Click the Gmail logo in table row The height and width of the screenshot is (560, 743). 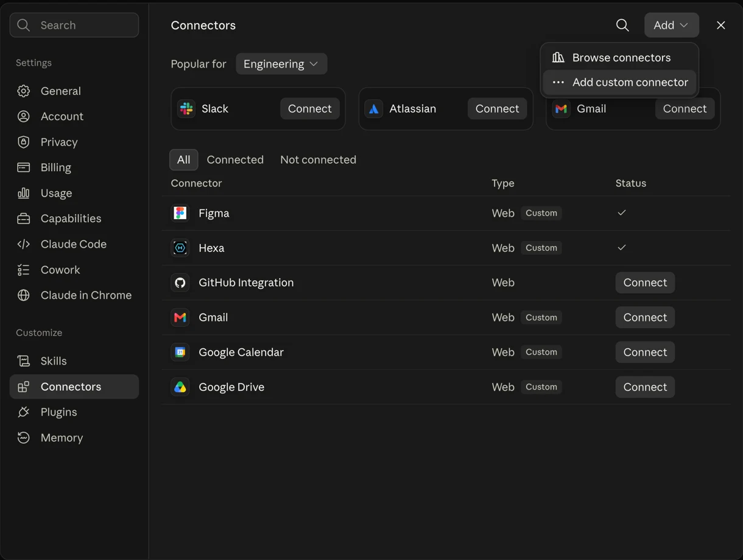tap(180, 317)
